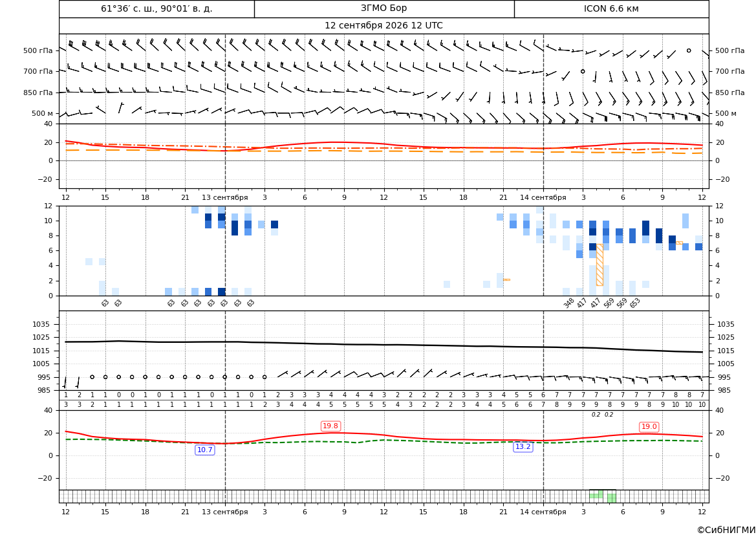Click the 19.0 maximum temperature label
Screen dimensions: 756x535
(x=649, y=426)
